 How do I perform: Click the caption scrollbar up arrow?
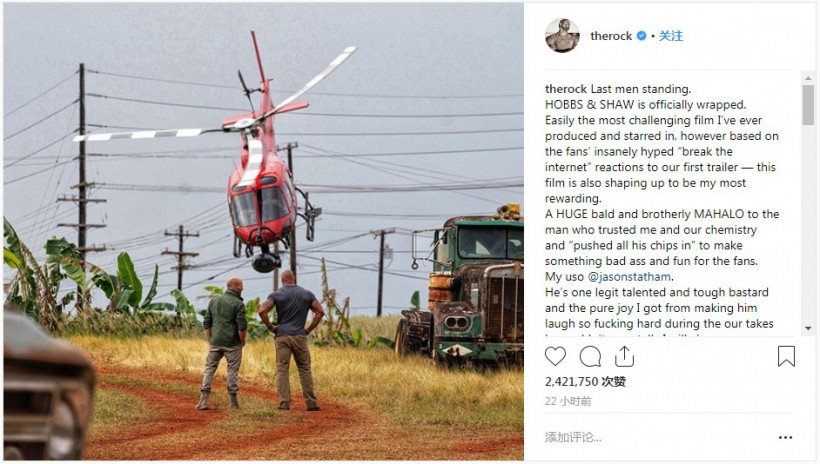808,78
